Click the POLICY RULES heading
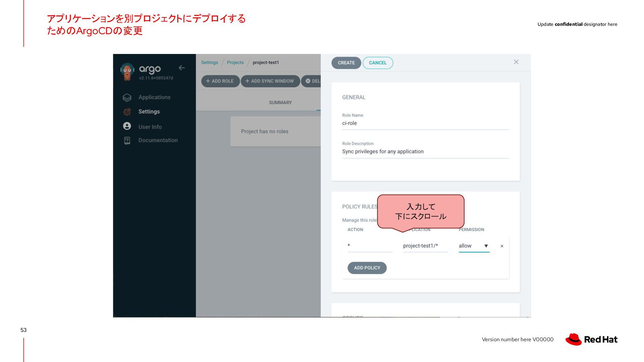 tap(360, 206)
